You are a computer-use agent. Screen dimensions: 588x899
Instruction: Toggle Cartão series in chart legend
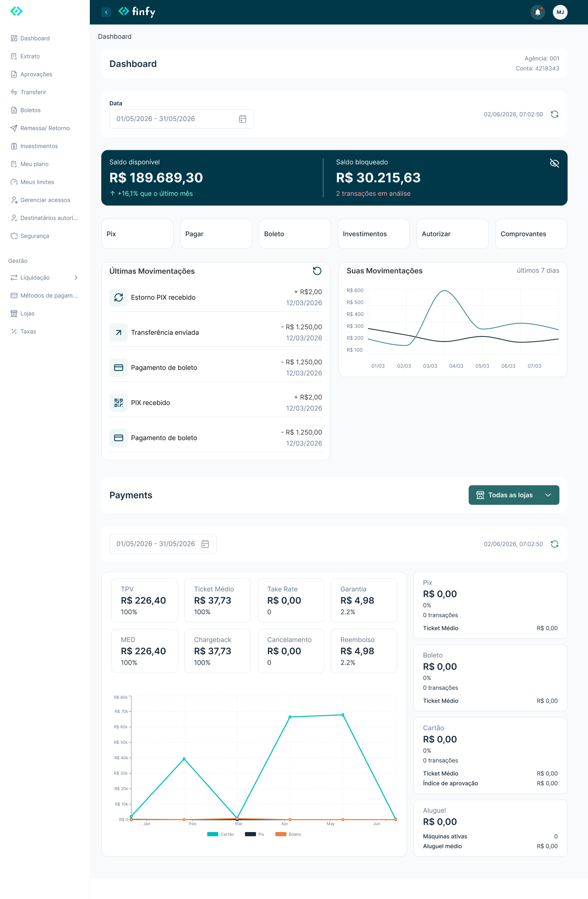click(220, 834)
